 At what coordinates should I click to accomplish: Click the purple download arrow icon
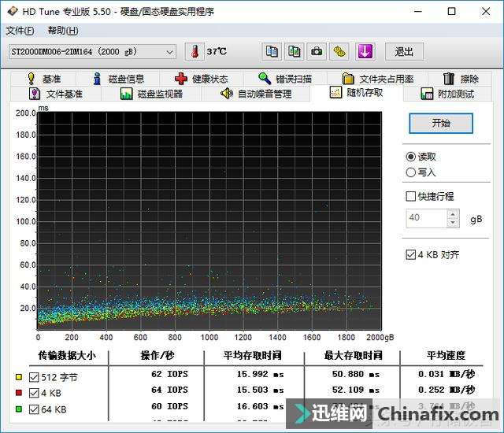[365, 51]
